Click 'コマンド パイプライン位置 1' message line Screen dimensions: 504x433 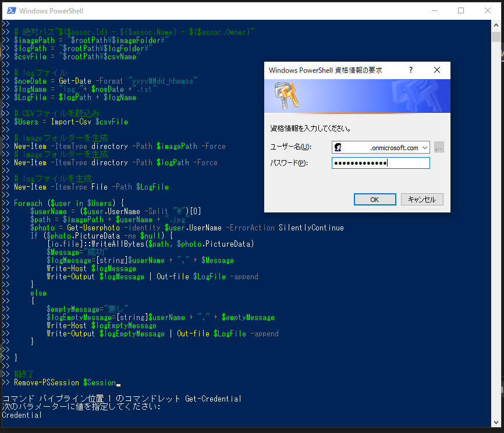click(122, 399)
